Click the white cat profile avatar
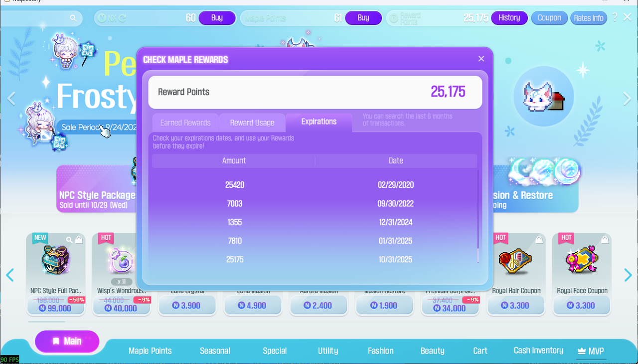 click(543, 96)
